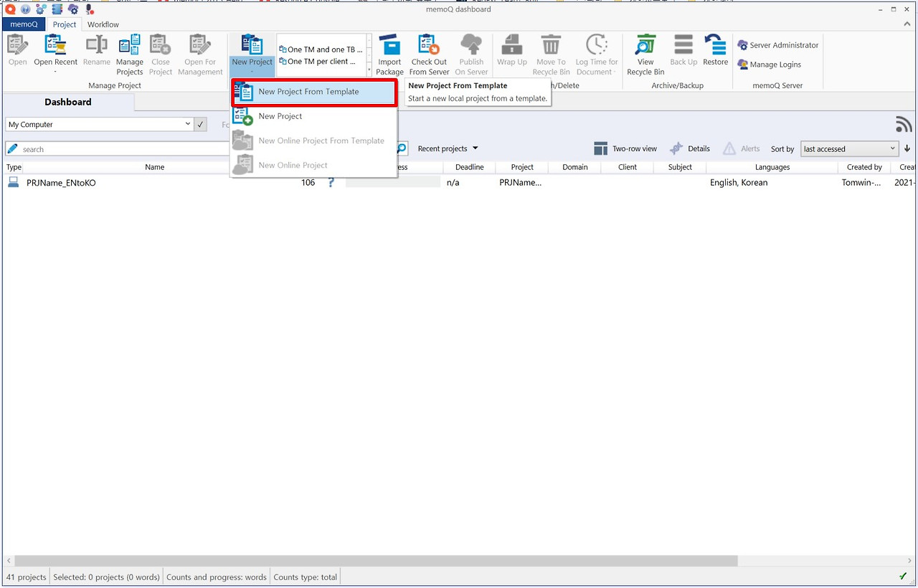
Task: Click the horizontal scrollbar thumb
Action: tap(375, 561)
